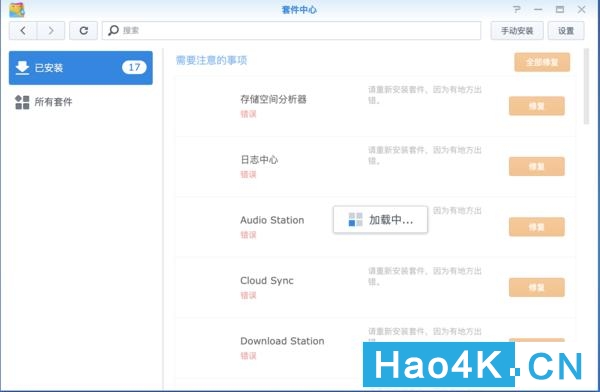Click the 错误 status under Cloud Sync

[248, 296]
